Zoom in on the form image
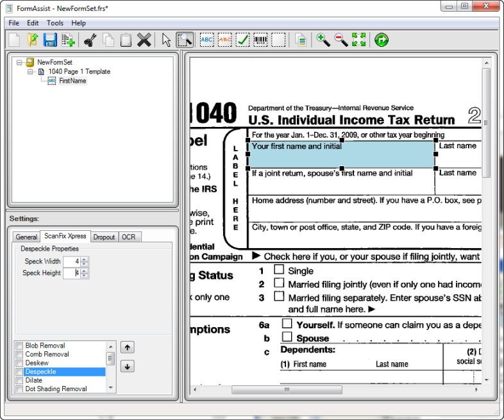The width and height of the screenshot is (504, 420). tap(323, 40)
